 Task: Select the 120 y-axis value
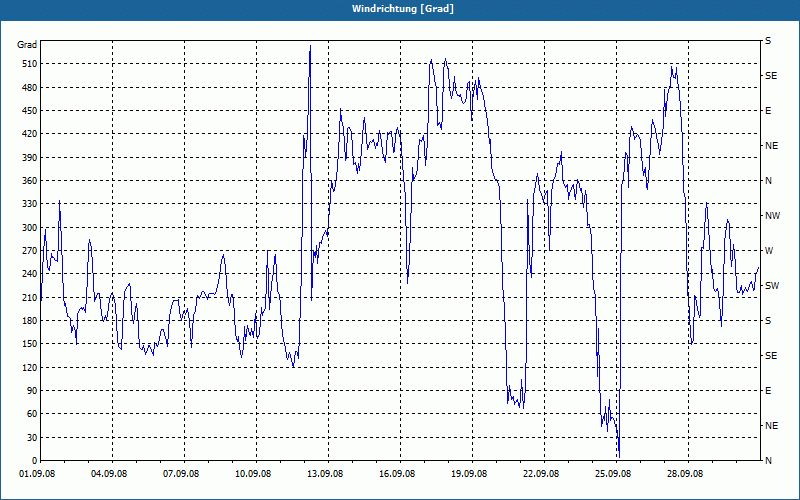click(x=30, y=367)
